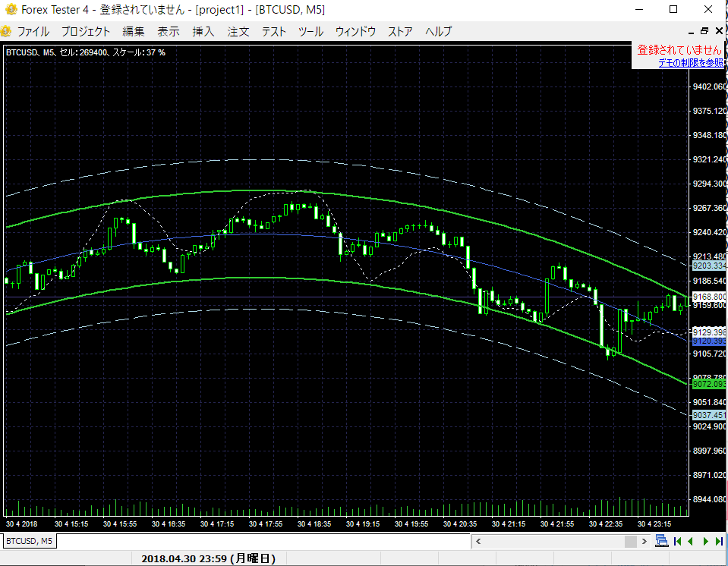Open the プロジェクト menu
This screenshot has width=728, height=566.
(86, 31)
